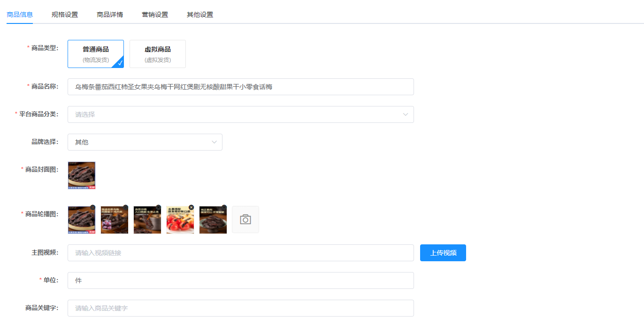644x318 pixels.
Task: Remove the purple plum carousel image
Action: pos(125,207)
